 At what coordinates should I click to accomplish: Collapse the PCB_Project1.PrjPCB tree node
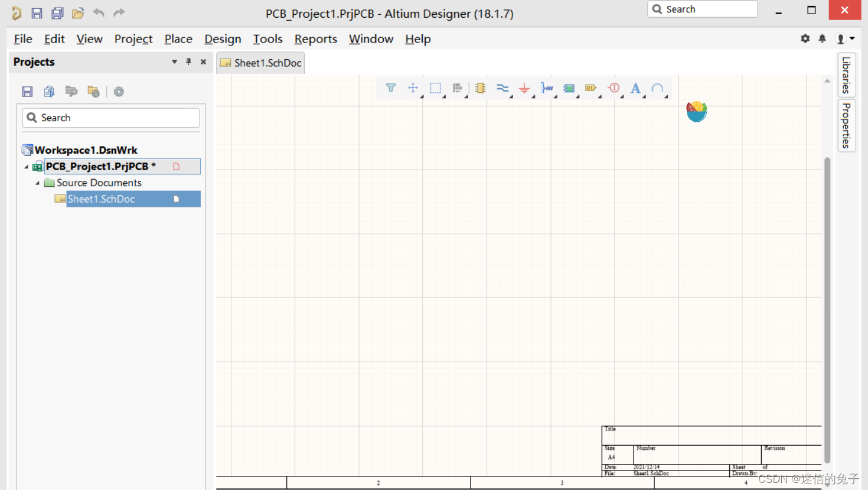[x=26, y=167]
